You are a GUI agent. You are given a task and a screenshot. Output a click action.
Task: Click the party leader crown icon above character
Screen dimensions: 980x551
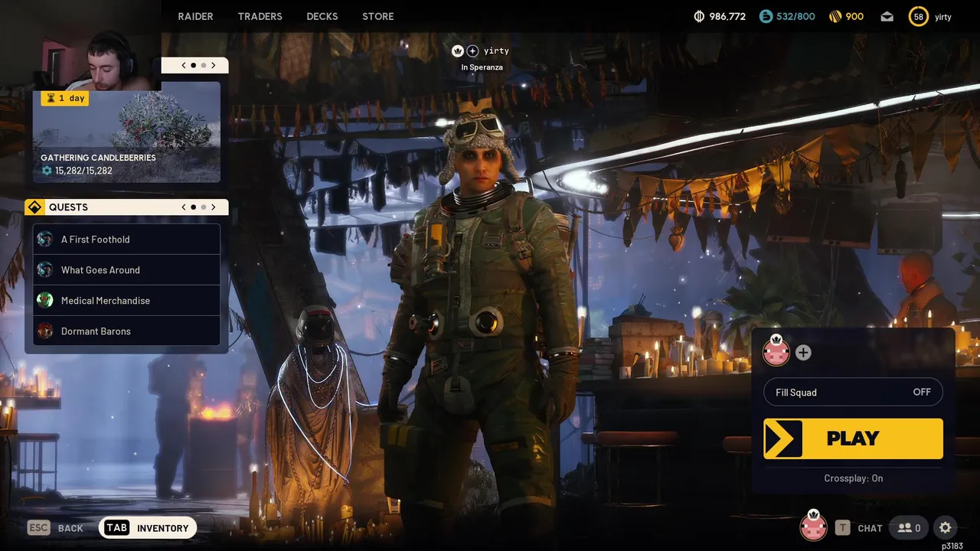(x=458, y=51)
